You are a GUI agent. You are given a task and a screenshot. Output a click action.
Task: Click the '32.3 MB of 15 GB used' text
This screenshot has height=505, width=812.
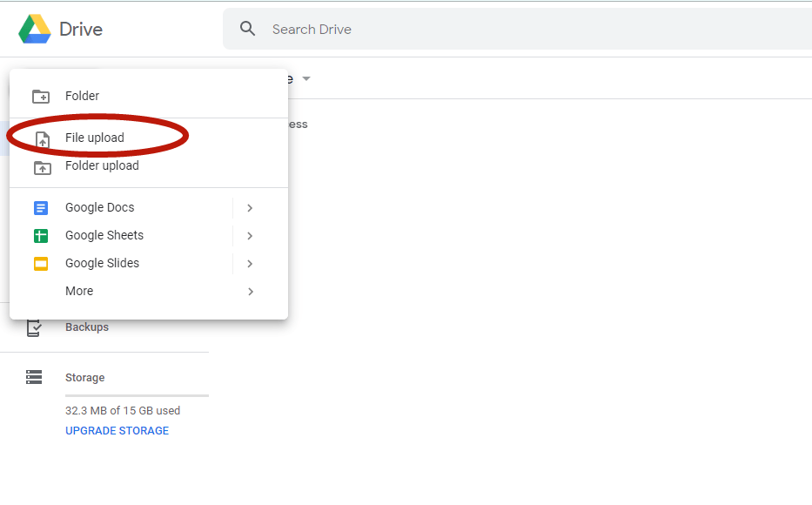[x=123, y=411]
